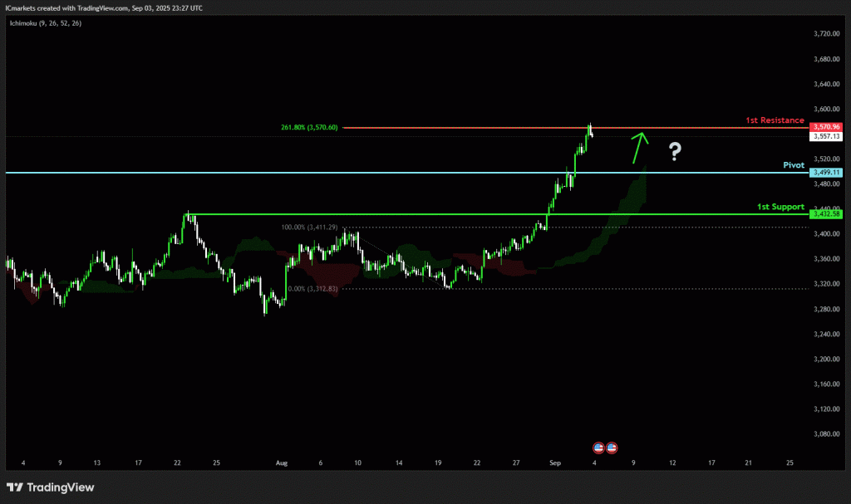Click the 3,240.00 price axis value
The height and width of the screenshot is (504, 851).
coord(827,334)
